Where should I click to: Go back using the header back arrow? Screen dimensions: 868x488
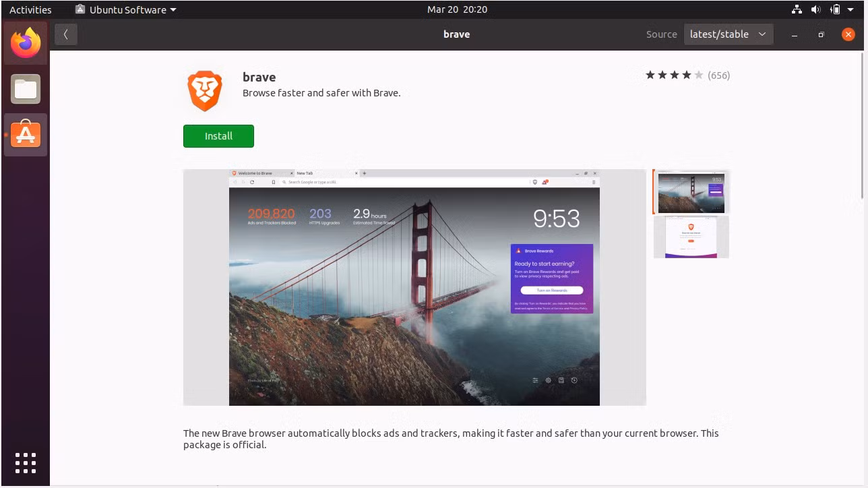pyautogui.click(x=65, y=34)
